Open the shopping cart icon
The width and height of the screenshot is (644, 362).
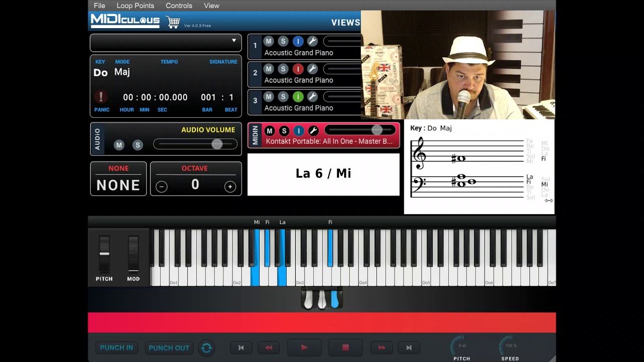173,22
